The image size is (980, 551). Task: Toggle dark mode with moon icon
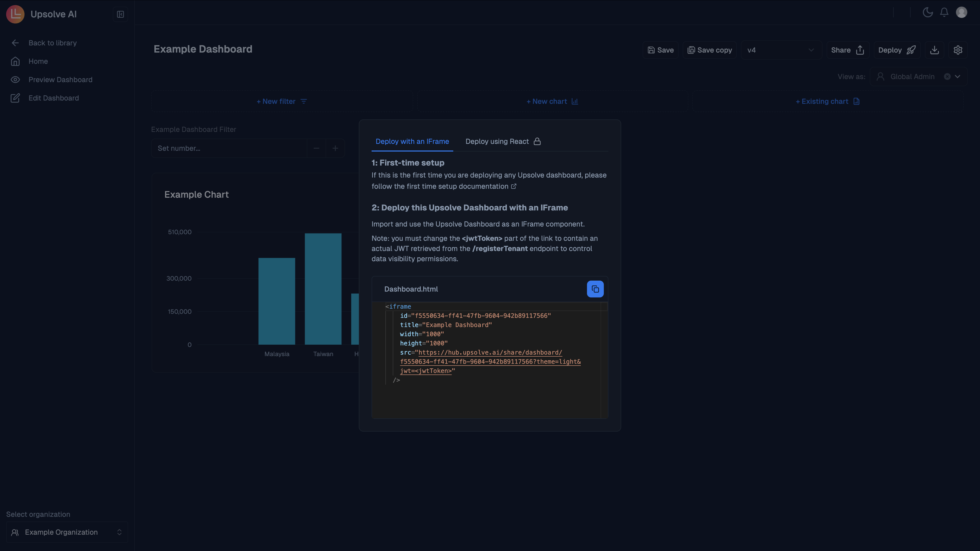click(927, 12)
